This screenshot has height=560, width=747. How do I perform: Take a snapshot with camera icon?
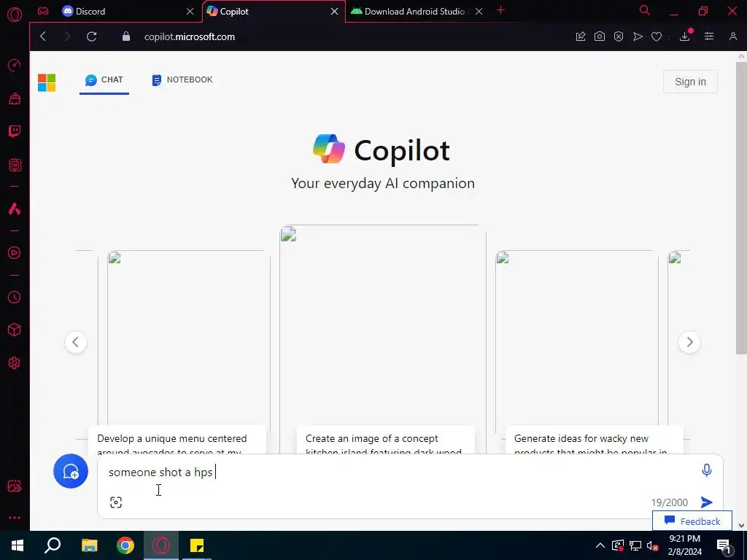(600, 36)
